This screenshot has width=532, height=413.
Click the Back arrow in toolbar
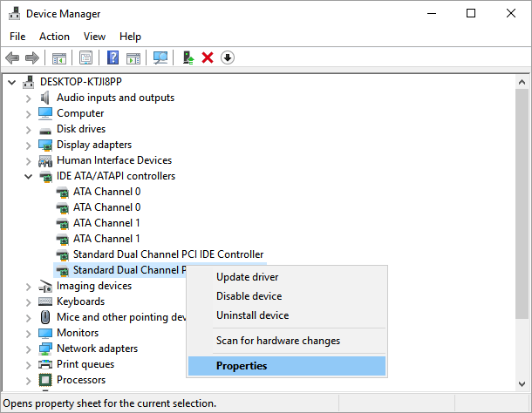click(12, 58)
